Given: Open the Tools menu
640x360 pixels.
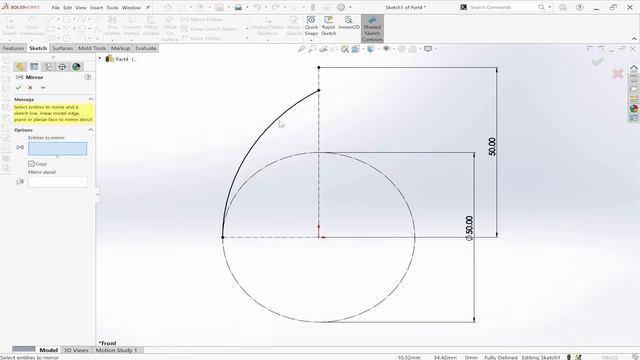Looking at the screenshot, I should (112, 8).
